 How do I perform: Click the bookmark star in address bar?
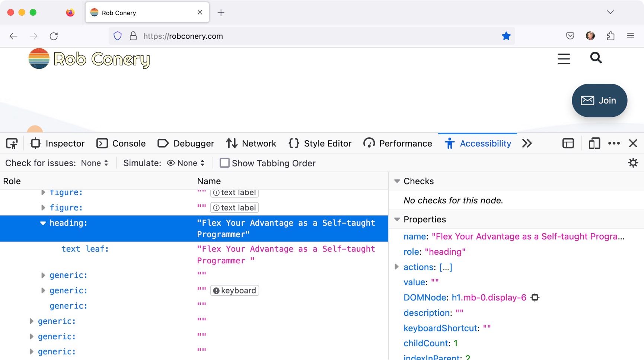(506, 36)
